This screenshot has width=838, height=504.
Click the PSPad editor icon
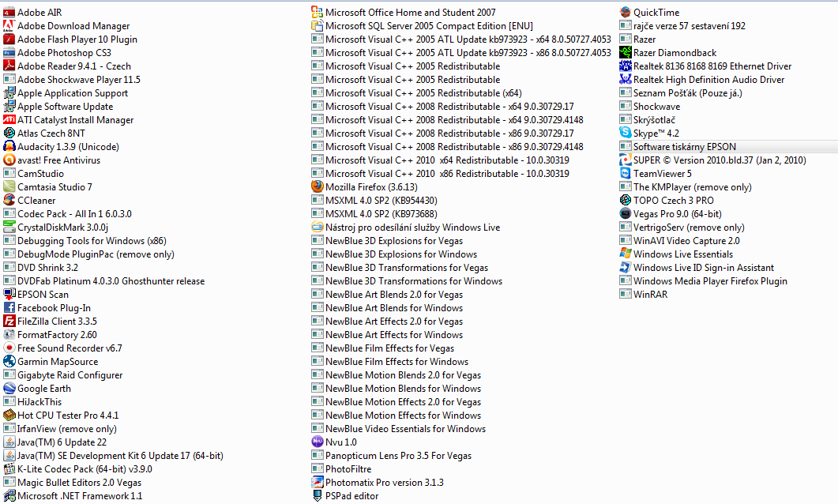coord(317,495)
